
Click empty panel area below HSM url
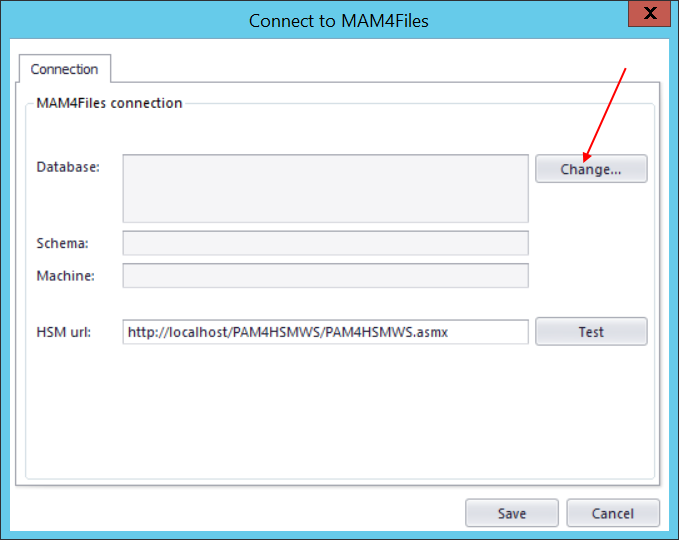pyautogui.click(x=340, y=410)
